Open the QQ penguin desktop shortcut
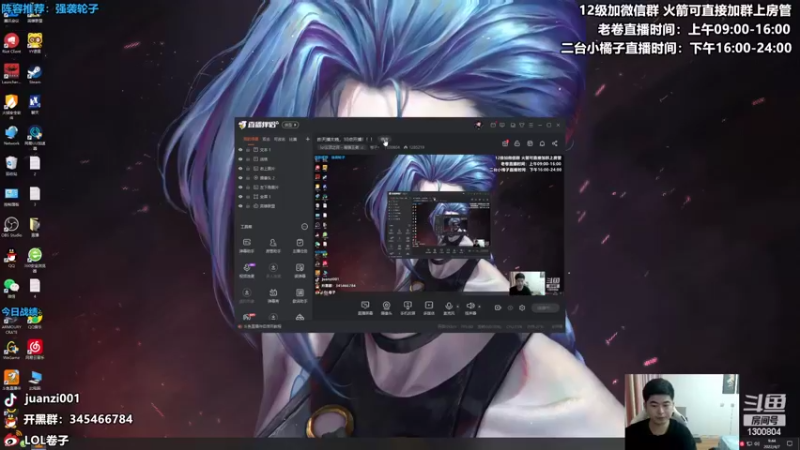 pos(11,258)
